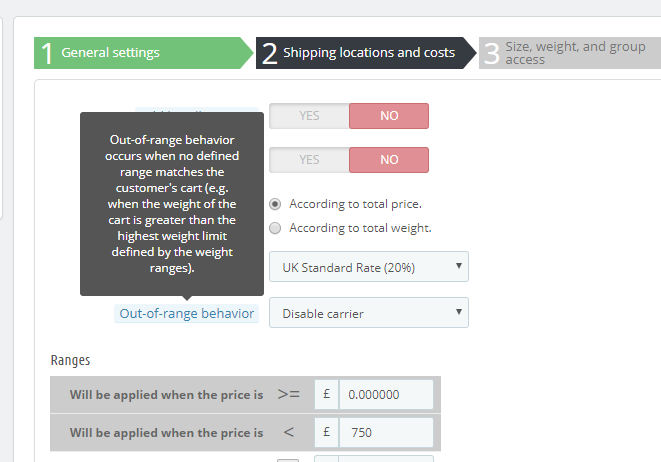This screenshot has height=462, width=661.
Task: Click the upper price limit field 750
Action: pyautogui.click(x=386, y=433)
